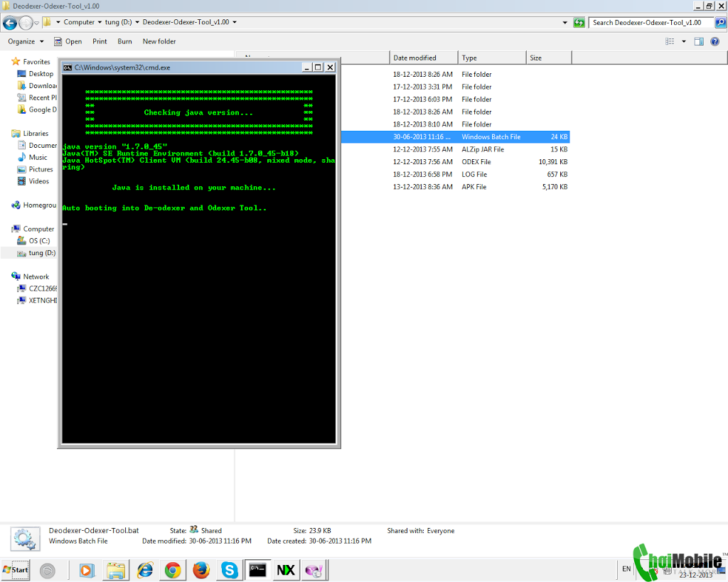728x582 pixels.
Task: Open Downloads in Favorites
Action: click(37, 86)
